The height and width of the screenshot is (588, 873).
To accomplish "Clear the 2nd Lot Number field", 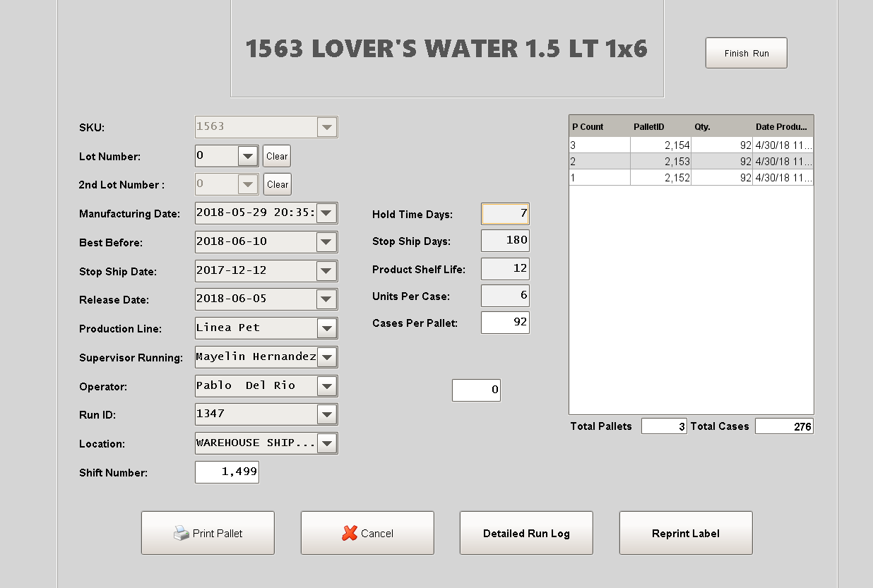I will pyautogui.click(x=278, y=184).
